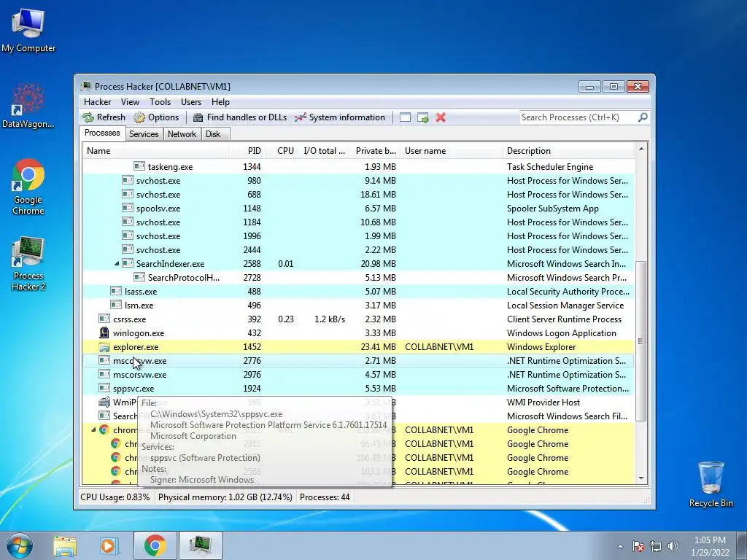Collapse the SearchIndexer.exe tree node
Image resolution: width=747 pixels, height=560 pixels.
pos(117,264)
